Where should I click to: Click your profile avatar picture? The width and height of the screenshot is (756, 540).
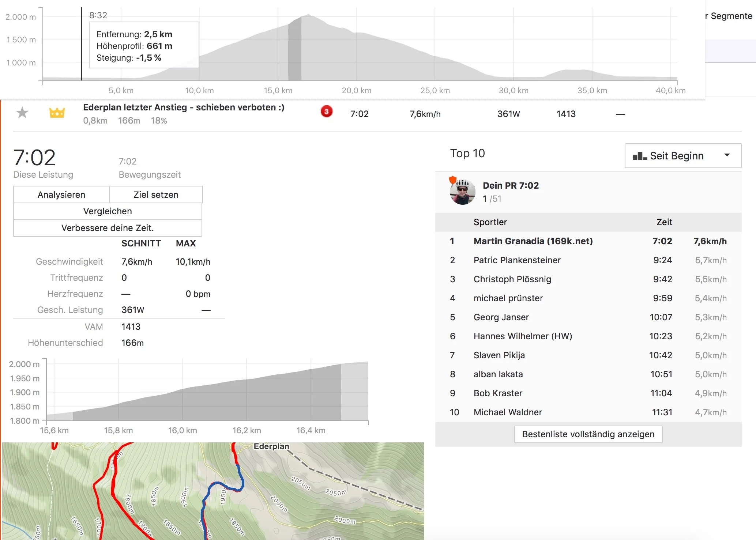point(462,192)
